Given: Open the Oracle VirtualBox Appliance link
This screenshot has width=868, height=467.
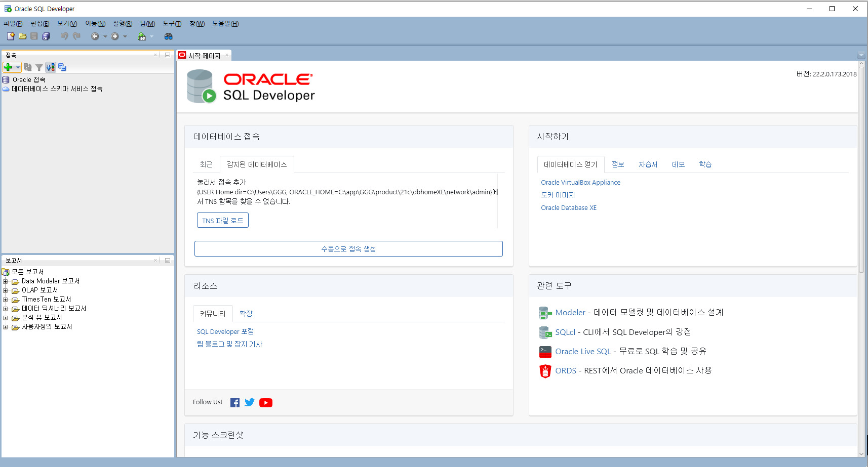Looking at the screenshot, I should (x=580, y=183).
